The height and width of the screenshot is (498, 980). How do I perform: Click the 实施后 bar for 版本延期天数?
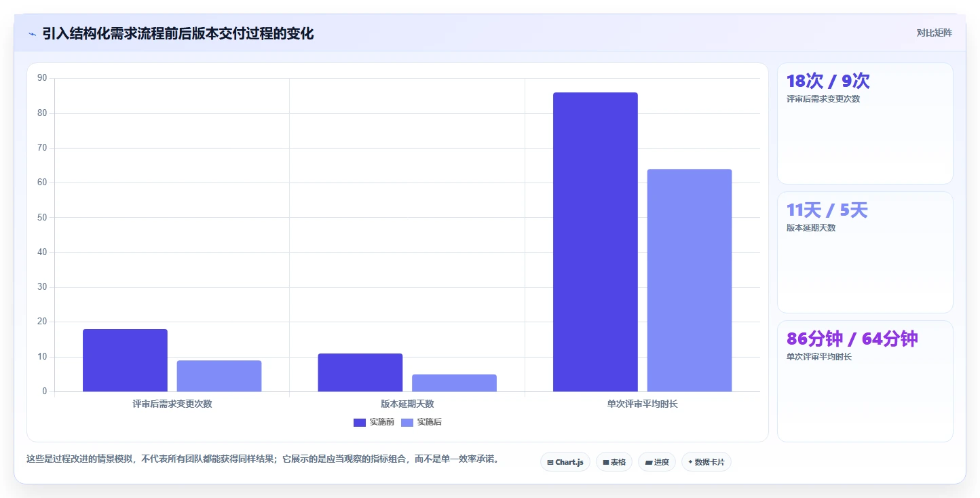coord(454,383)
